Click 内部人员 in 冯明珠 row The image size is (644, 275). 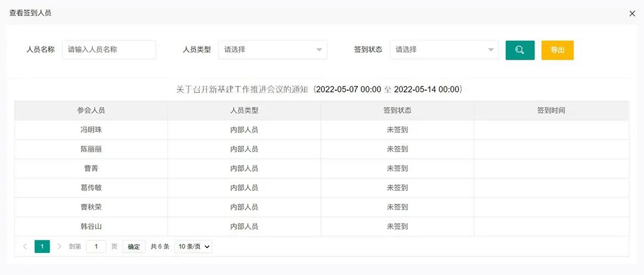[244, 130]
